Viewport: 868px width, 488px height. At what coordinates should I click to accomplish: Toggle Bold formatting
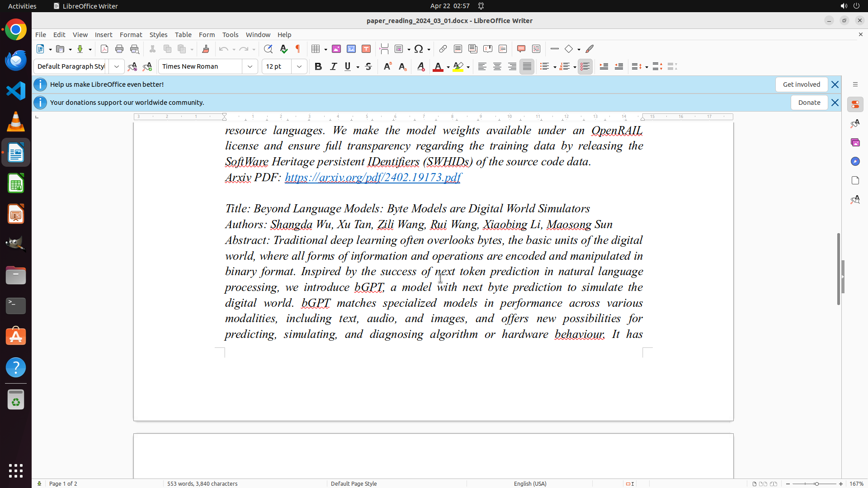(x=318, y=66)
